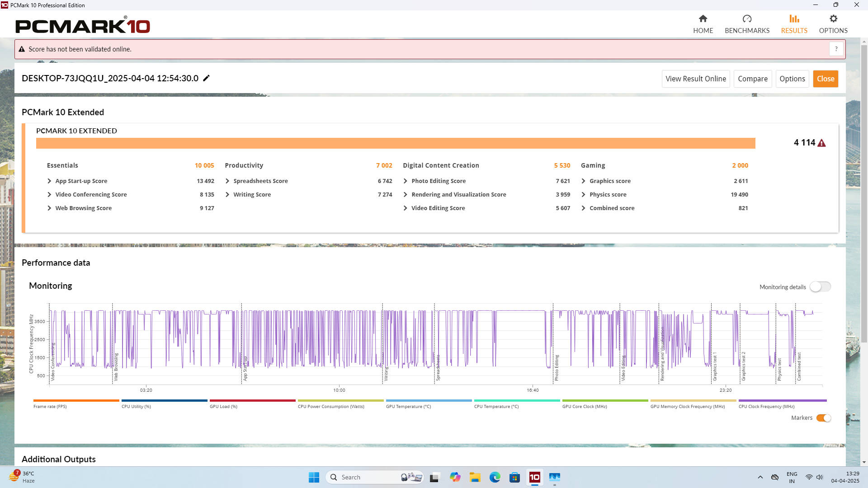Viewport: 868px width, 488px height.
Task: Open the Windows Start menu
Action: tap(314, 477)
